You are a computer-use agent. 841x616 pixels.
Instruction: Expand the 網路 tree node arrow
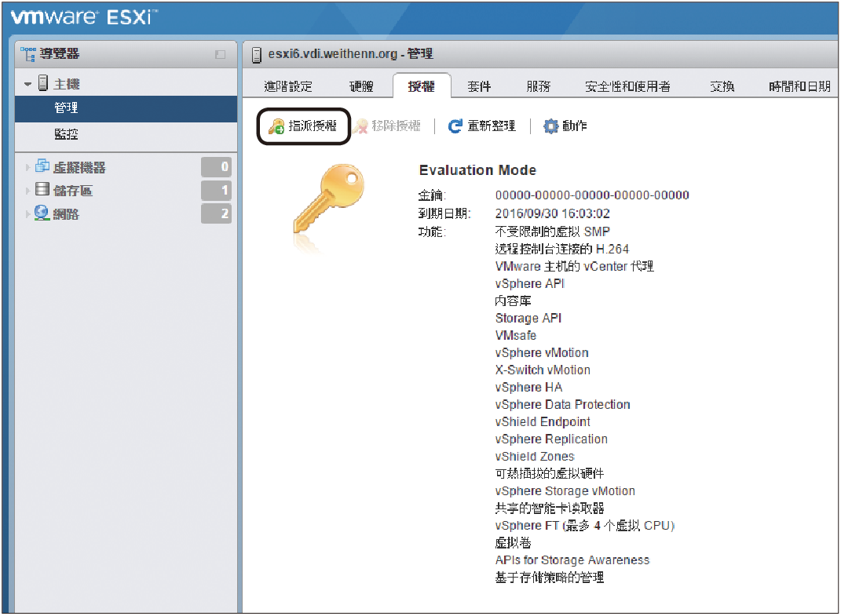coord(27,214)
